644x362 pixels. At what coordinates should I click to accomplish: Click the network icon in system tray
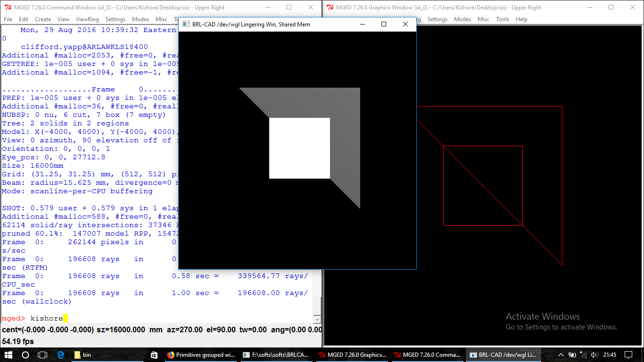pos(584,354)
